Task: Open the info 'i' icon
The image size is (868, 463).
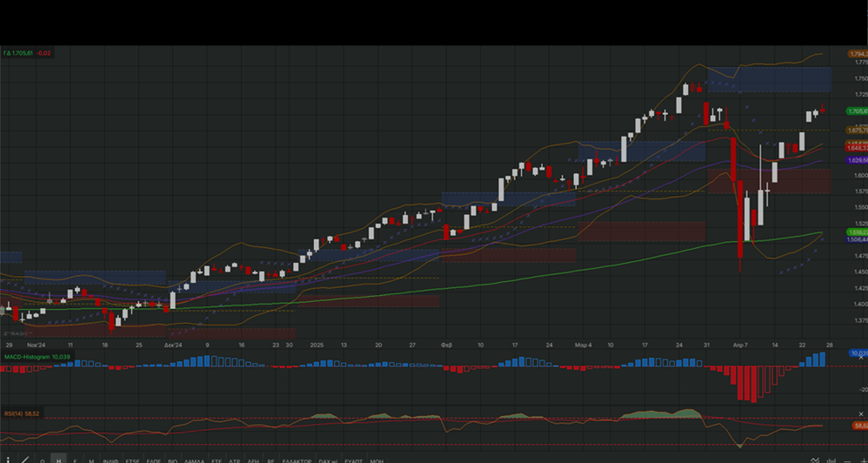Action: [8, 460]
